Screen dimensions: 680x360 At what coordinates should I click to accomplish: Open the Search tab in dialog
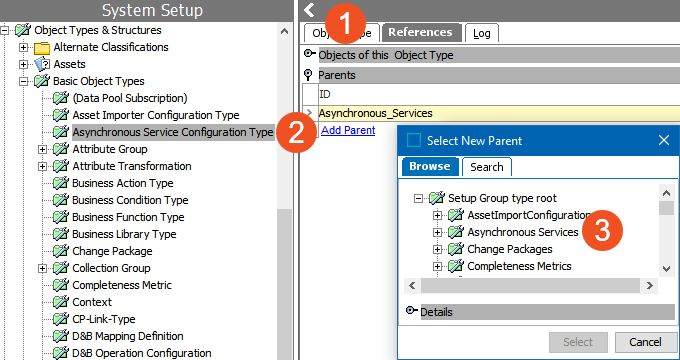(x=487, y=167)
